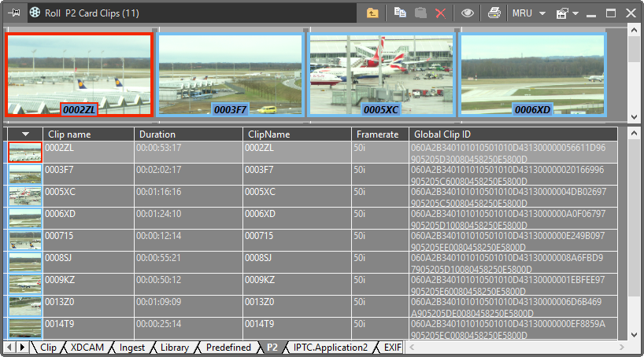Click the film reel Roll icon
The image size is (644, 357).
[35, 13]
